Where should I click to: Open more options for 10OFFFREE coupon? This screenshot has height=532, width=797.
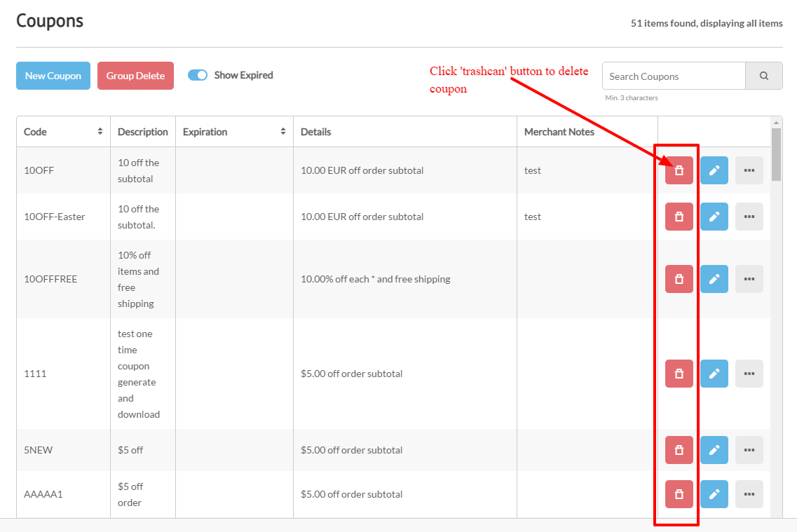[x=749, y=279]
